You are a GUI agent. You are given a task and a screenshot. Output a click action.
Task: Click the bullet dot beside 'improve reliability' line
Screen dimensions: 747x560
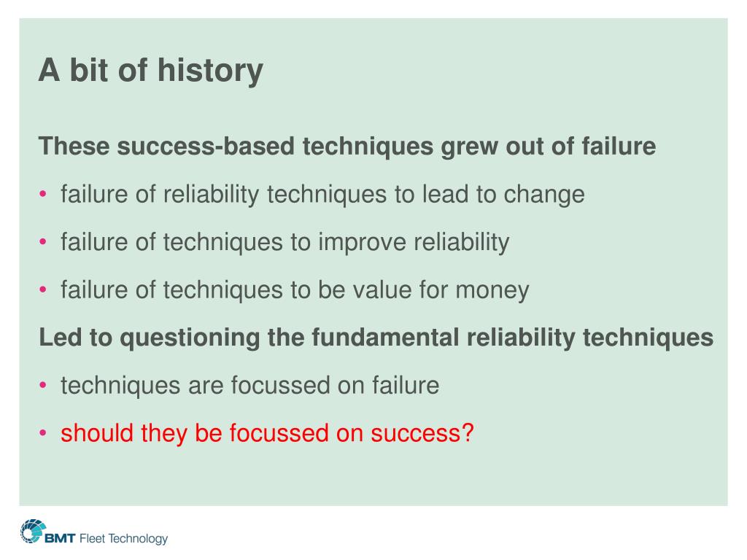[43, 241]
